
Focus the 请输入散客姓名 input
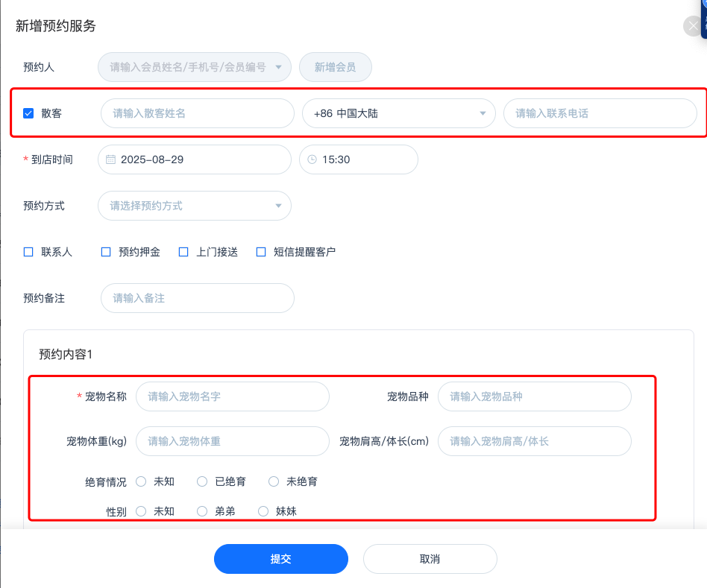198,113
